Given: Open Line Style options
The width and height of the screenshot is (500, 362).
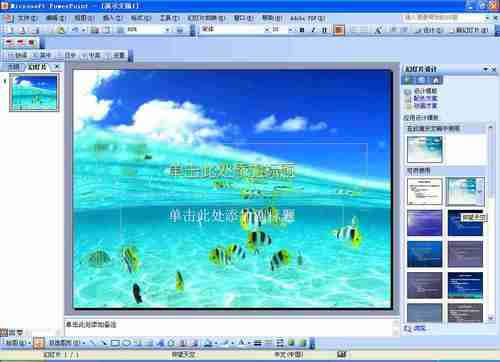Looking at the screenshot, I should point(257,343).
